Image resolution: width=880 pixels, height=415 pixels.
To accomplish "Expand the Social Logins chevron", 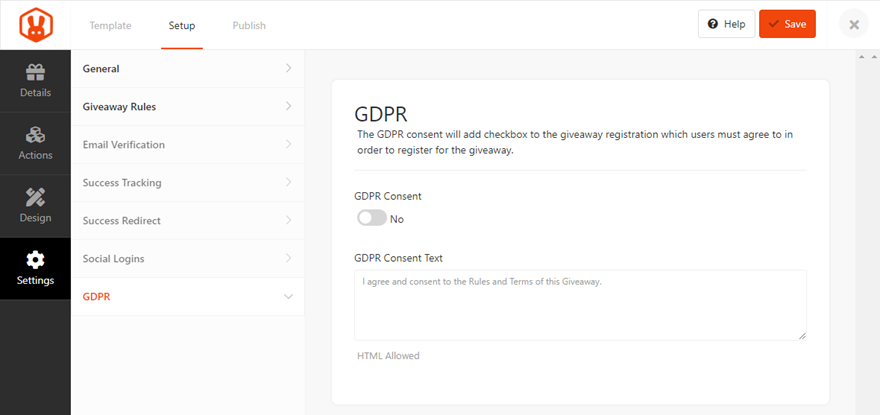I will [288, 259].
